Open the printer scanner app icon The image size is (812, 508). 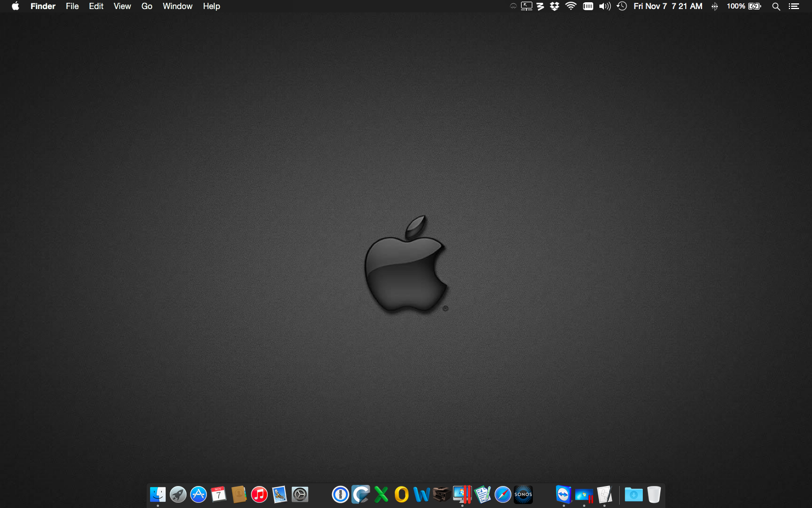[x=442, y=494]
